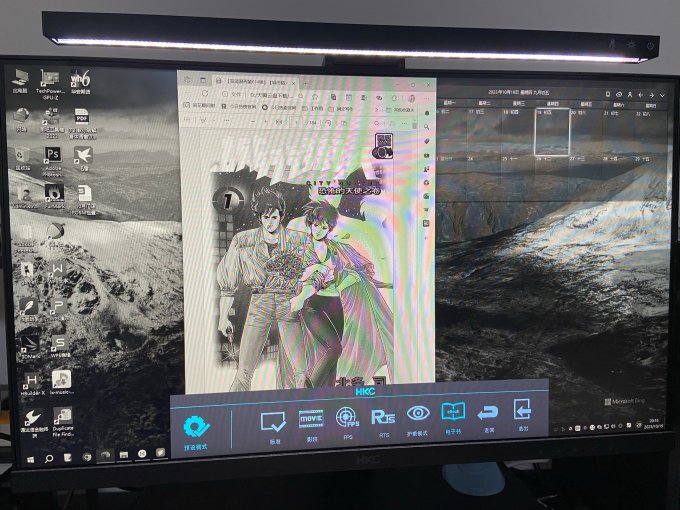Select the RTS picture mode in HKC menu

pos(383,417)
